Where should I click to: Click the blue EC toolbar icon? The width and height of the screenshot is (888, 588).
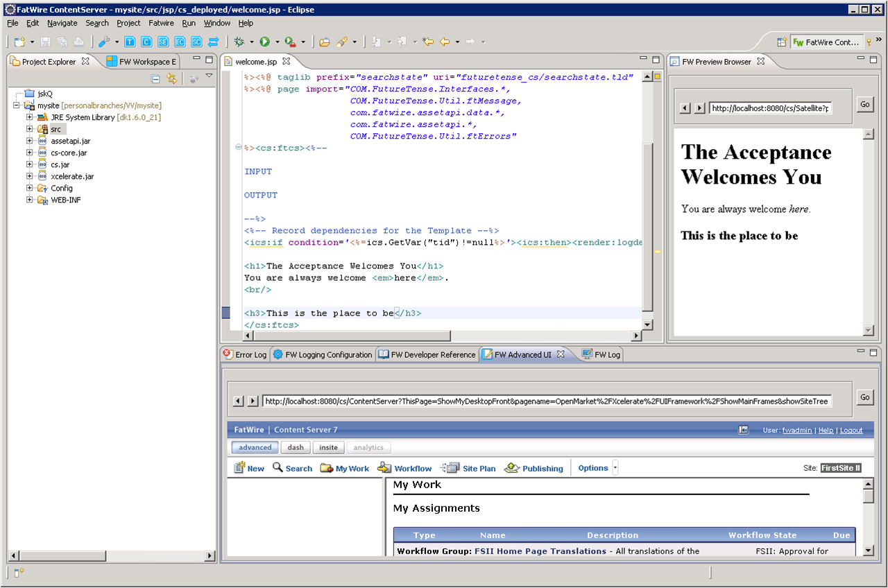point(180,42)
